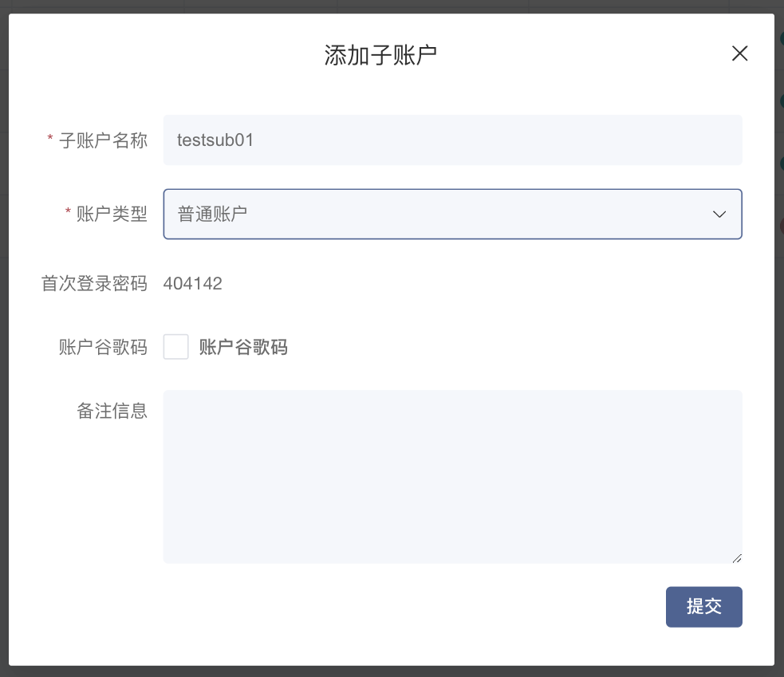The width and height of the screenshot is (784, 677).
Task: Click the testsub01 text in name field
Action: tap(215, 140)
